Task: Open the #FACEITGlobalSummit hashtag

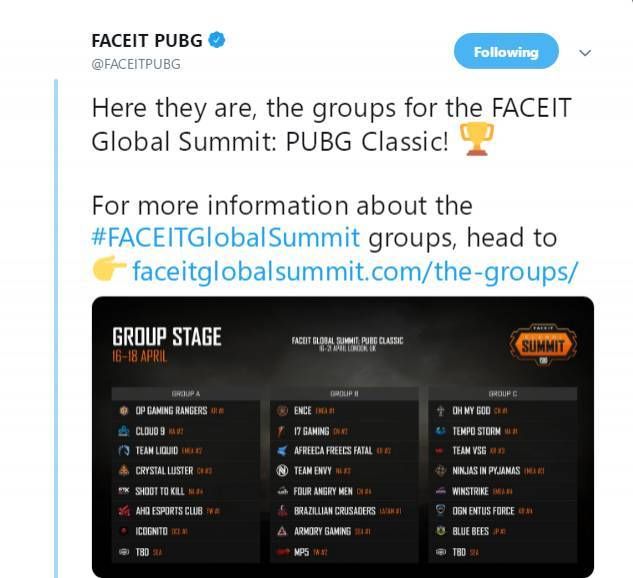Action: pos(226,238)
